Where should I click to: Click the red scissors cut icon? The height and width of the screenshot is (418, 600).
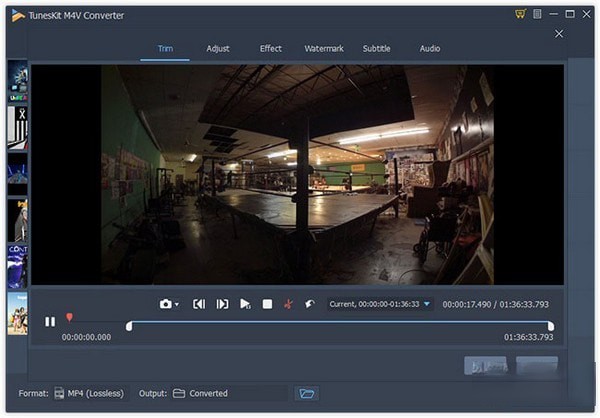[x=288, y=304]
